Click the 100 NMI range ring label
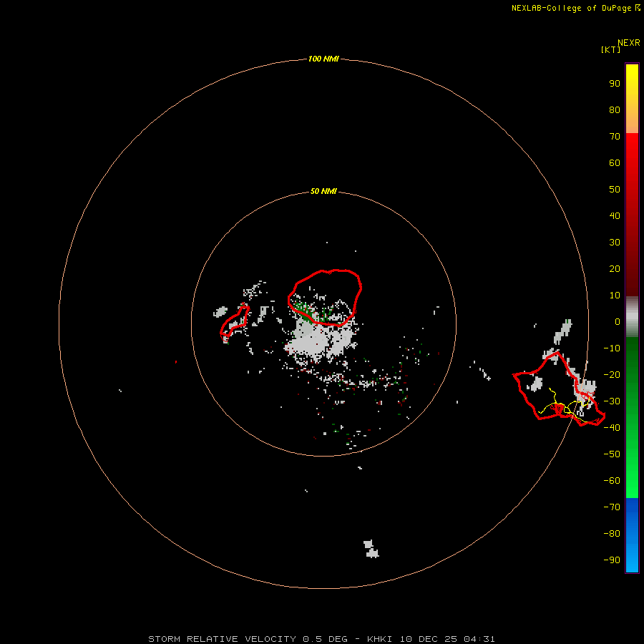The width and height of the screenshot is (644, 644). (x=323, y=59)
